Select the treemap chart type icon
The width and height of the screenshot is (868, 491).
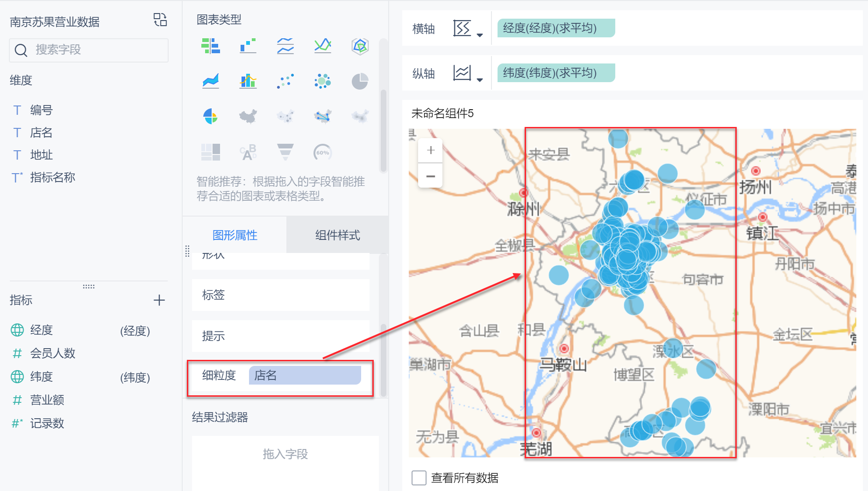211,152
